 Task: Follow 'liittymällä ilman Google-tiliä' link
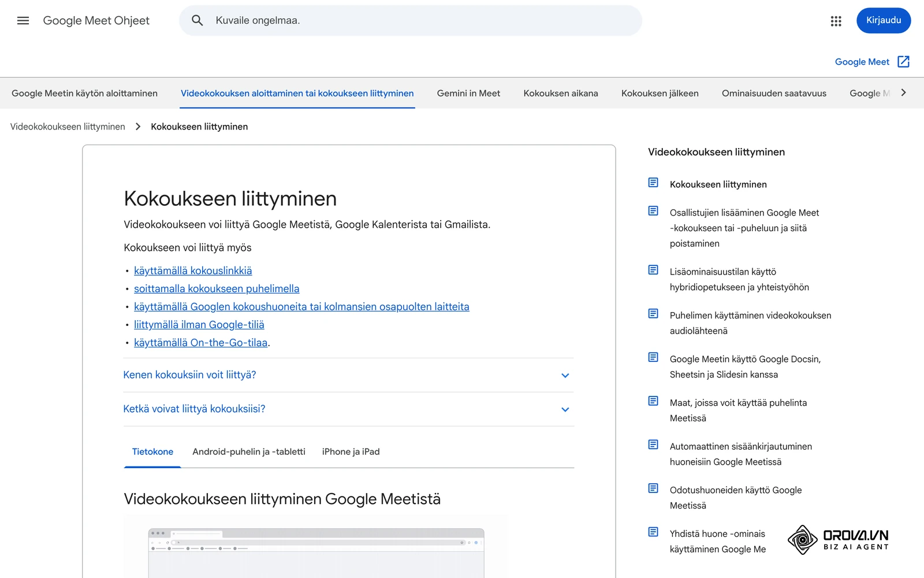coord(199,325)
